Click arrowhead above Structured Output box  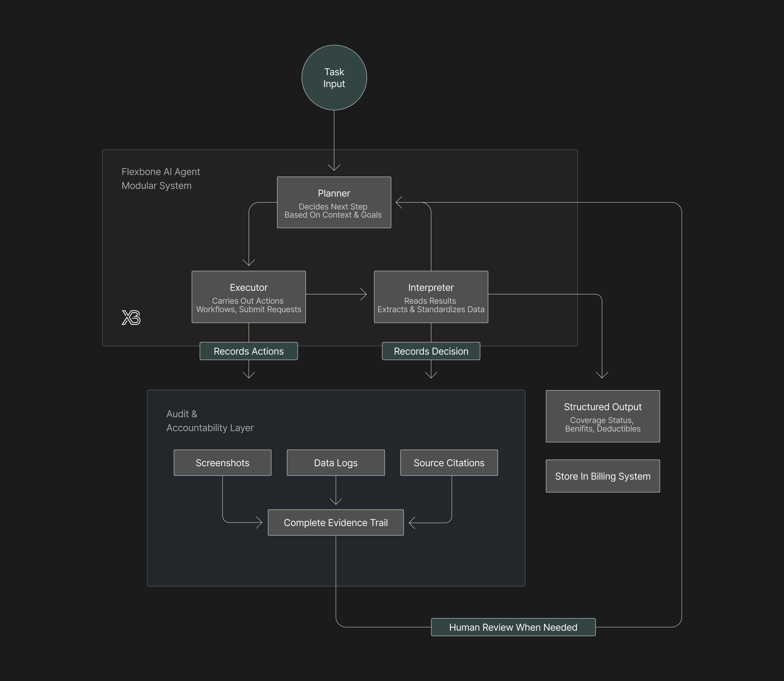pyautogui.click(x=602, y=375)
